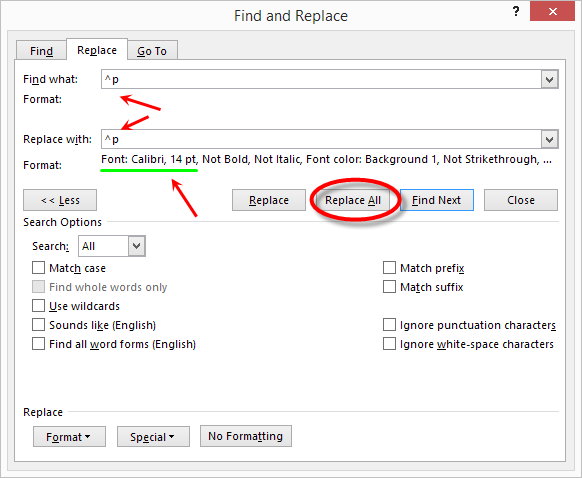Select the Replace tab
This screenshot has width=582, height=478.
97,50
